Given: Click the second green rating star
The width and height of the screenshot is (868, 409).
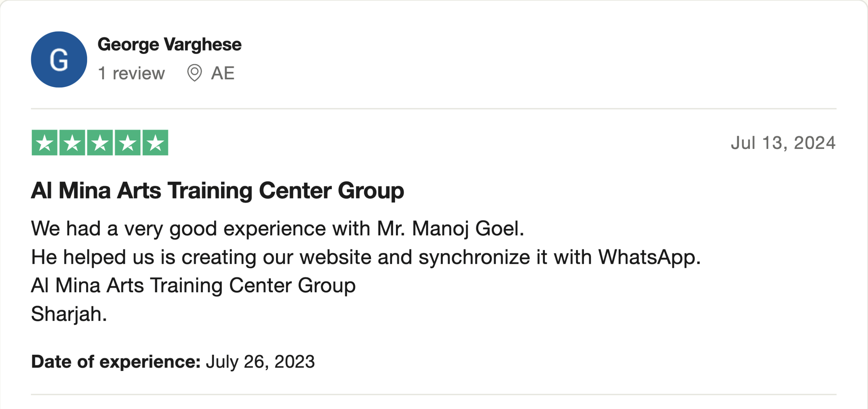Looking at the screenshot, I should coord(72,143).
